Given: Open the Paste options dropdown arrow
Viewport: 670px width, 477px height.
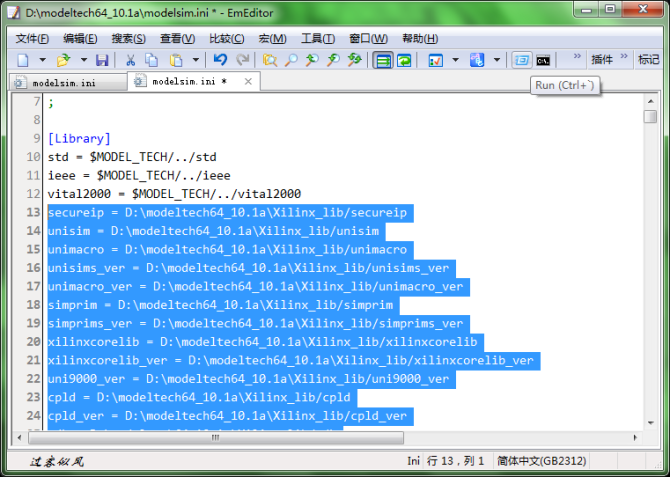Looking at the screenshot, I should pyautogui.click(x=196, y=60).
